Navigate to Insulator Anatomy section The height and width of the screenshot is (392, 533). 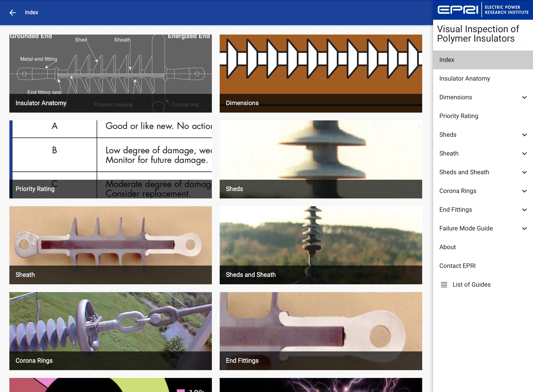tap(465, 78)
